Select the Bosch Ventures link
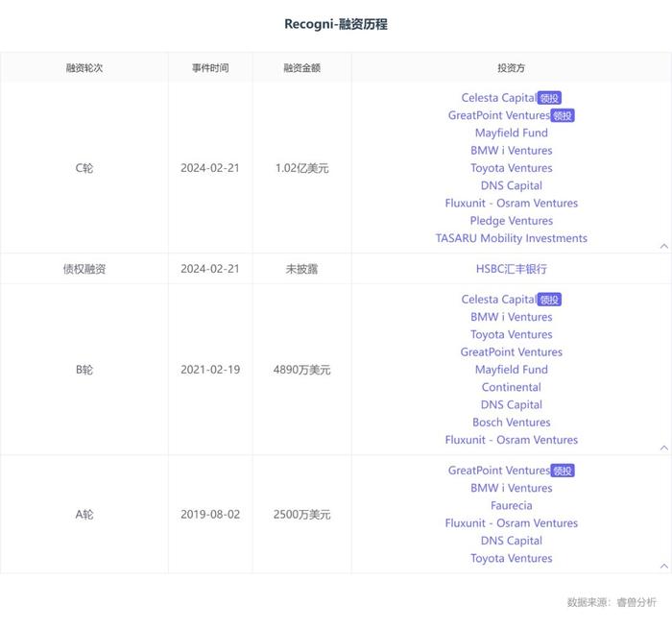This screenshot has width=672, height=629. click(511, 423)
